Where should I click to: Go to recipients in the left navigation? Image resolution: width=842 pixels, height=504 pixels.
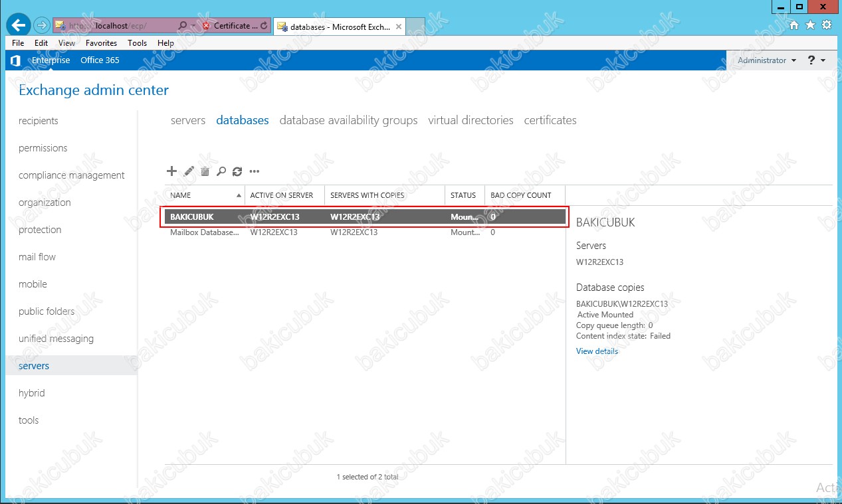(x=39, y=121)
